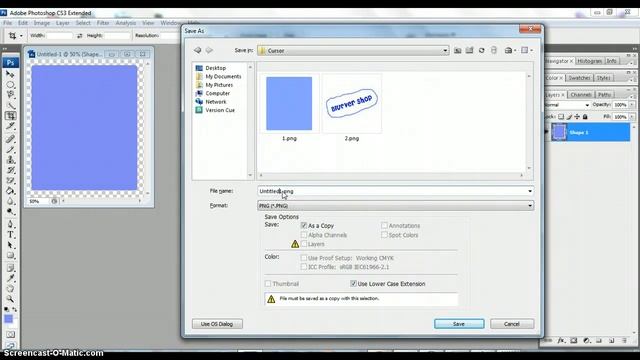Create new adjustment layer icon

click(x=587, y=340)
